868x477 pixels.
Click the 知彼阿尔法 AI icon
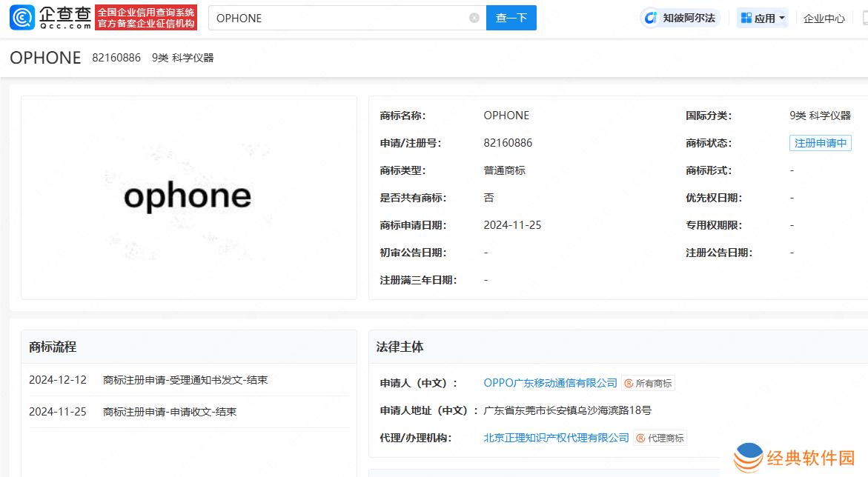pyautogui.click(x=652, y=18)
